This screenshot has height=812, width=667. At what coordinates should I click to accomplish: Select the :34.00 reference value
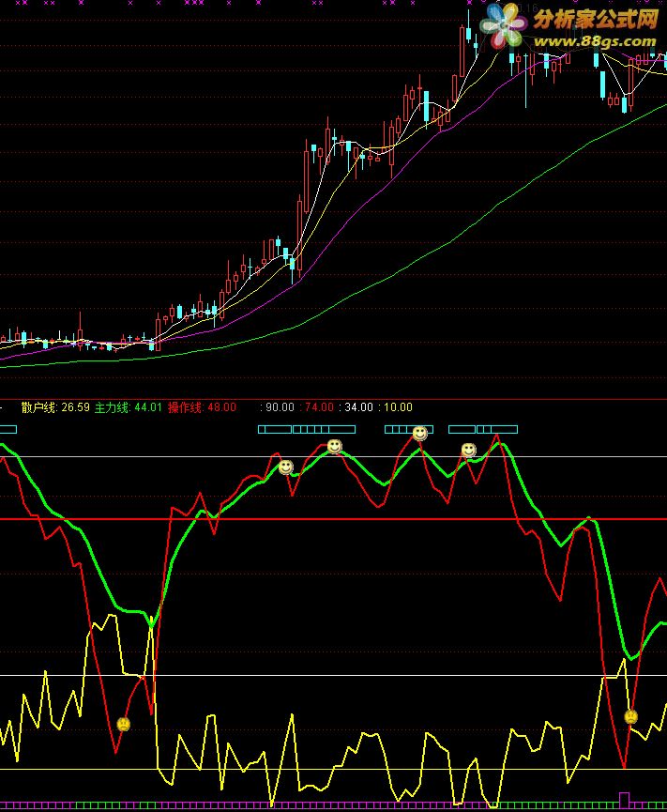click(x=356, y=407)
